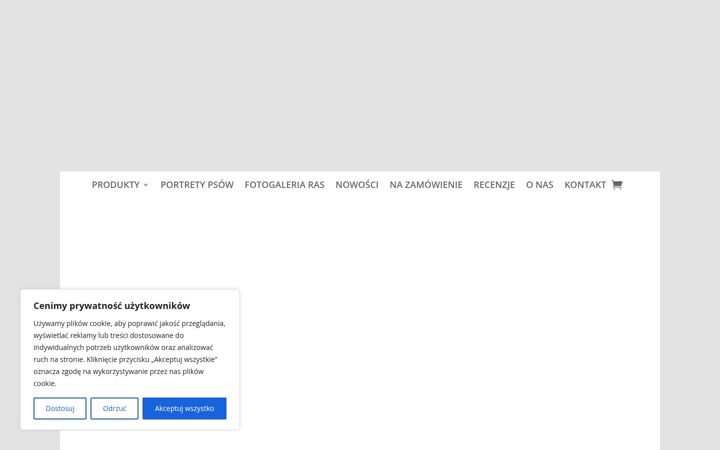This screenshot has height=450, width=720.
Task: Reject cookies with Odrzuć button
Action: [x=114, y=408]
